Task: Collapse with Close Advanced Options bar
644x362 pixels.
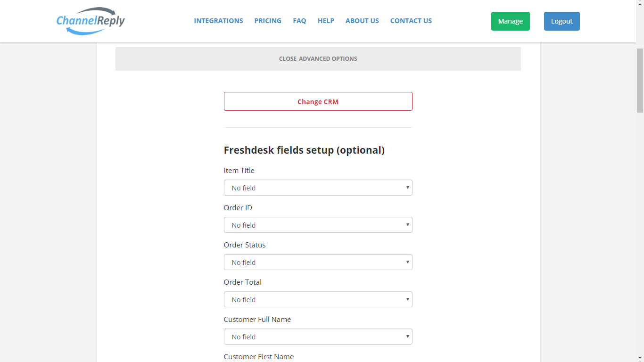Action: tap(318, 59)
